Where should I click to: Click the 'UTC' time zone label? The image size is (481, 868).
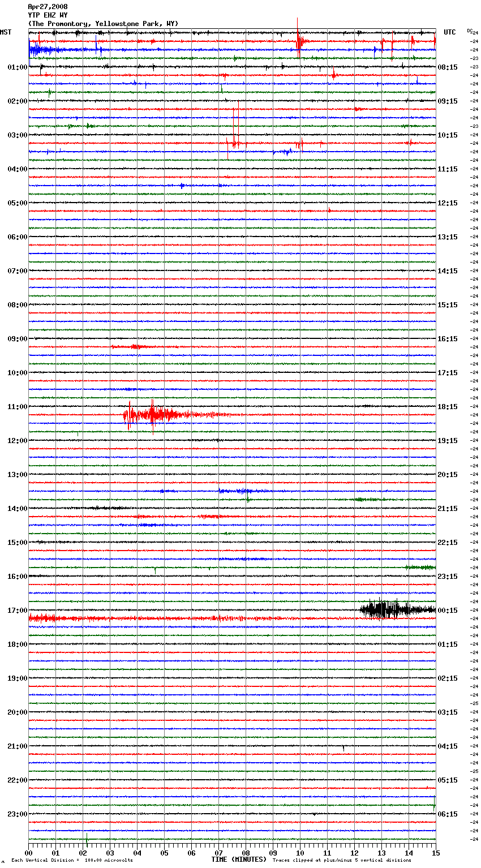point(450,32)
